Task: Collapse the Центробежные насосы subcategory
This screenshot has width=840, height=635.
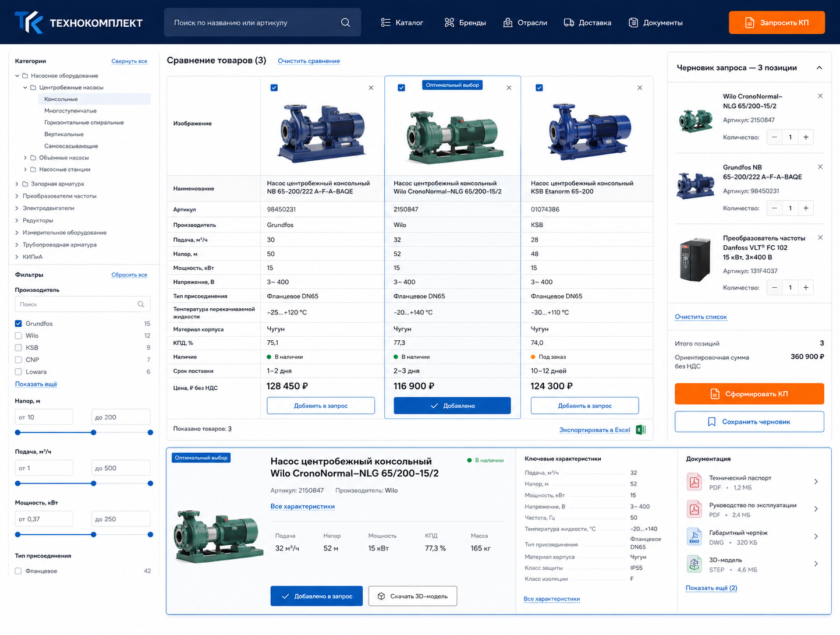Action: pyautogui.click(x=26, y=87)
